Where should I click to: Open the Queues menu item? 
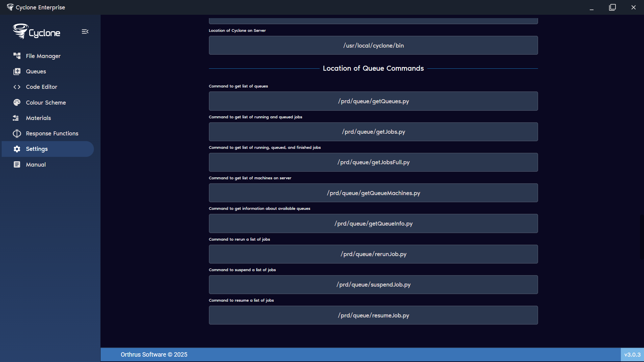click(36, 71)
